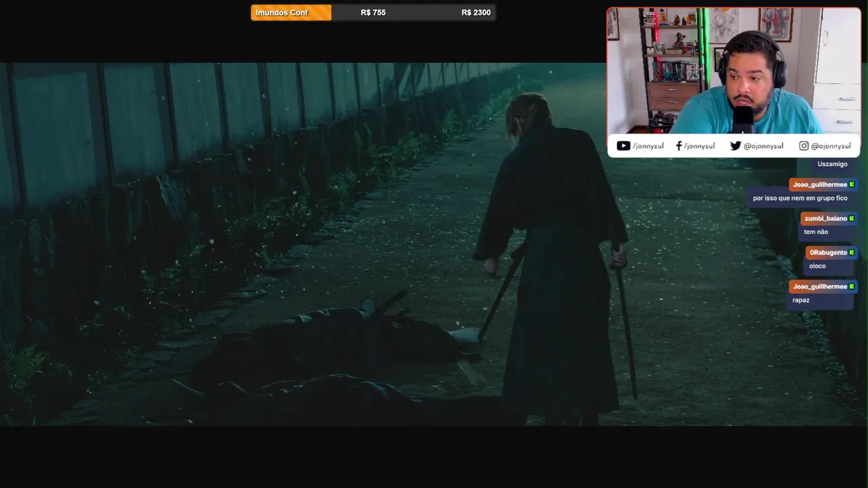Viewport: 868px width, 488px height.
Task: Click the badge icon beside zumbi_baiano
Action: click(x=852, y=218)
